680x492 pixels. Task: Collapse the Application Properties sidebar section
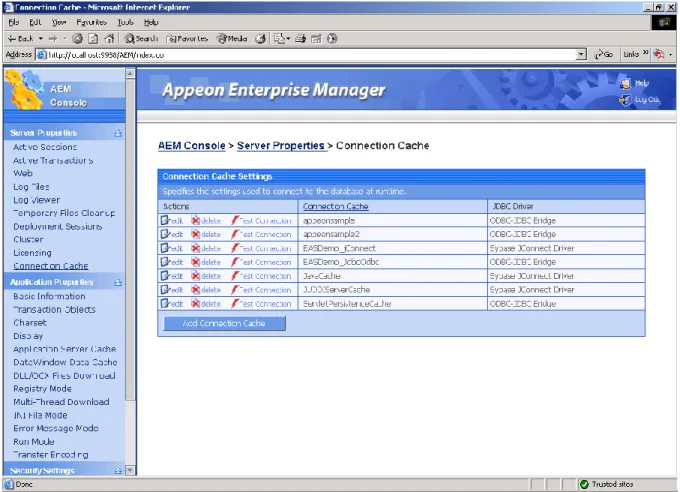pyautogui.click(x=118, y=282)
